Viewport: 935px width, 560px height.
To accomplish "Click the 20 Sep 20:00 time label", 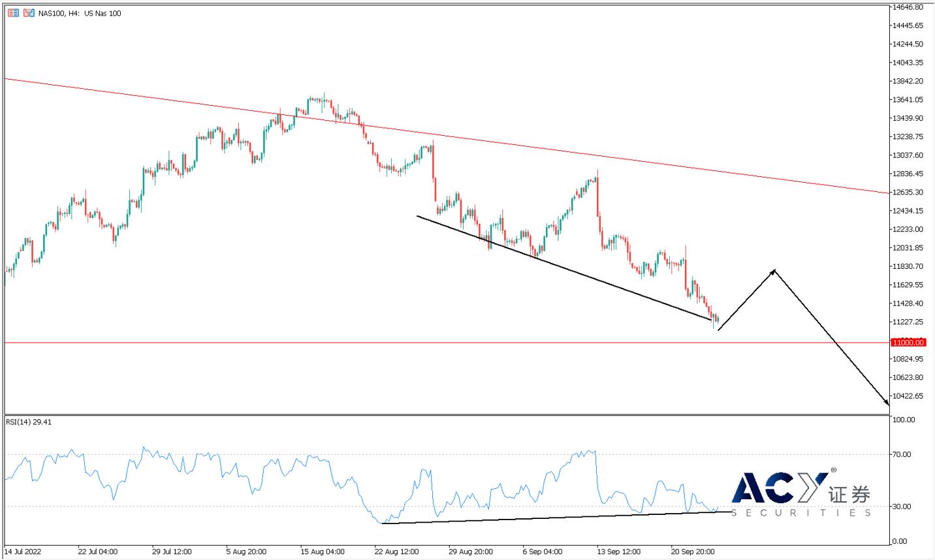I will [693, 552].
